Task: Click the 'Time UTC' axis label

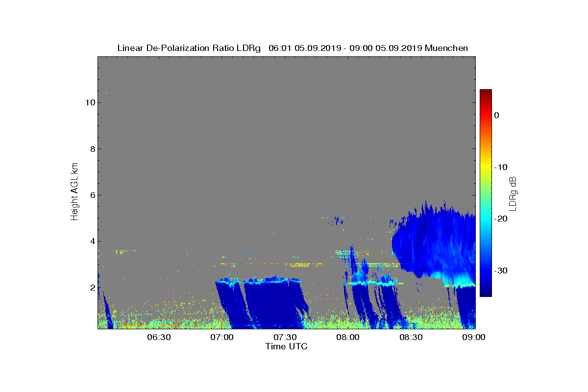Action: click(287, 346)
